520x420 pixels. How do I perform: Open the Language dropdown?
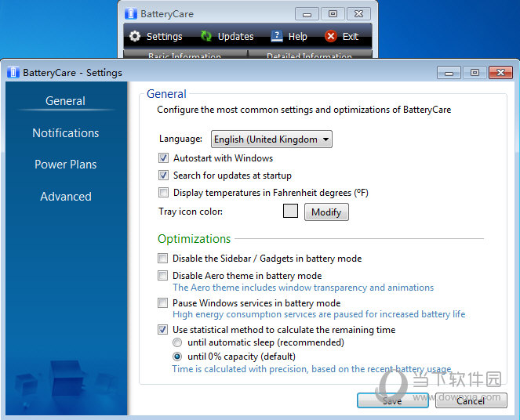271,139
